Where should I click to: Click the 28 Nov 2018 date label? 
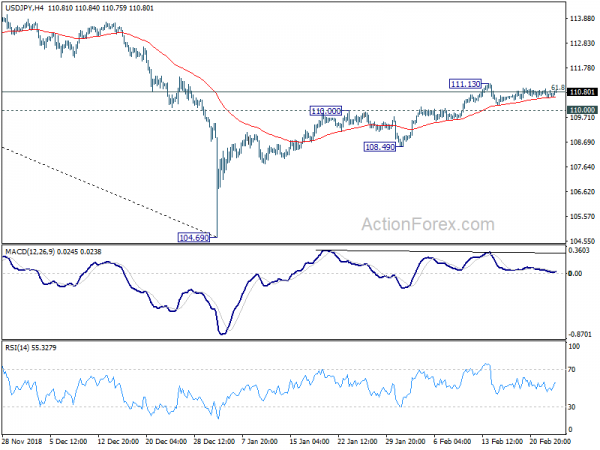tap(22, 441)
